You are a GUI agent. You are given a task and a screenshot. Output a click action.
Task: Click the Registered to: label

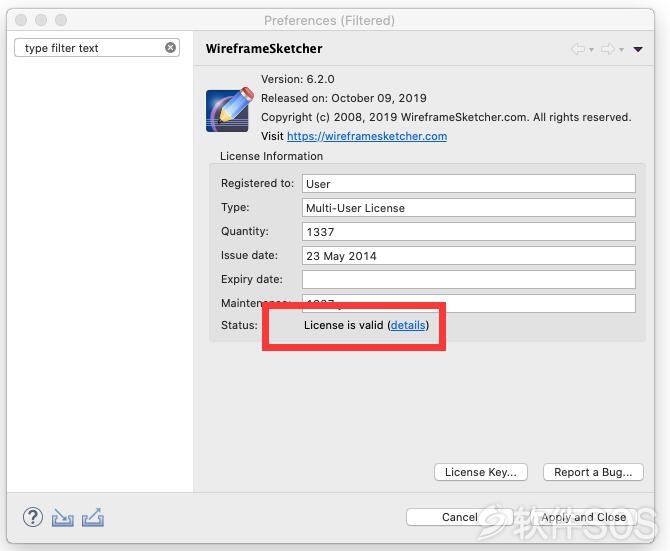coord(257,183)
